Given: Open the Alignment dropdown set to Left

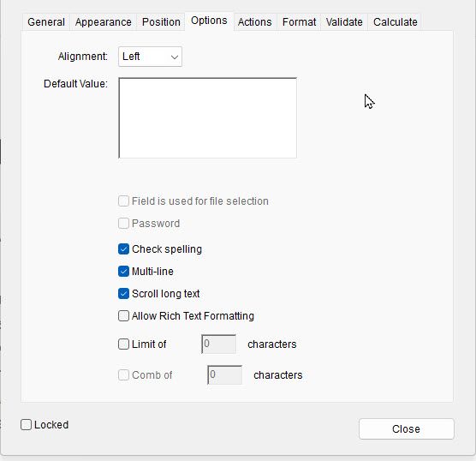Looking at the screenshot, I should pyautogui.click(x=151, y=57).
